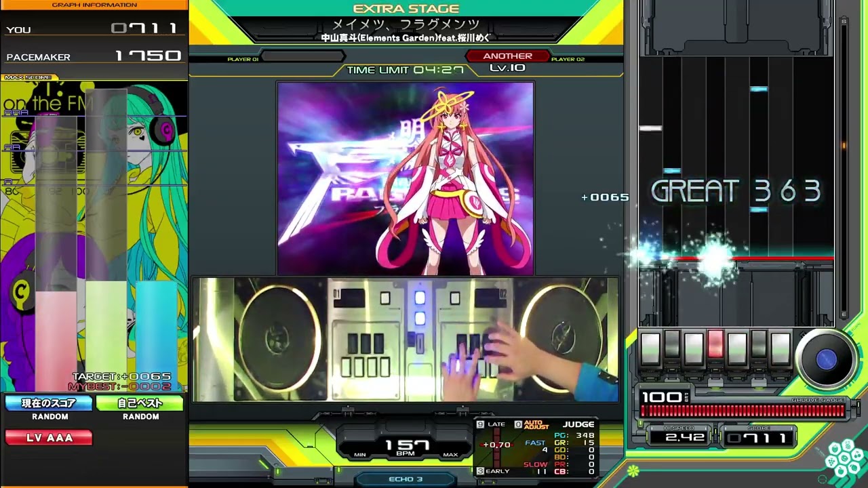Click the TIME LIMIT 04:27 display

406,70
